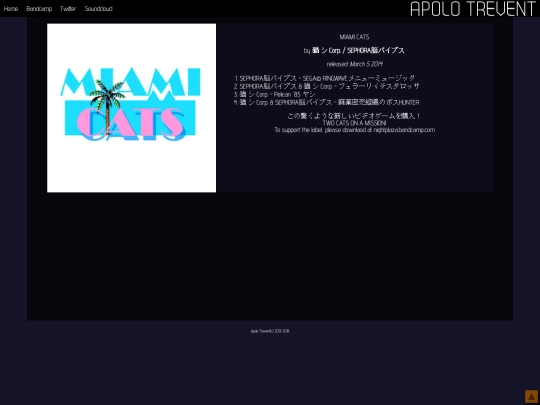Click the MIAMI CATS album title
Image resolution: width=540 pixels, height=405 pixels.
click(354, 37)
